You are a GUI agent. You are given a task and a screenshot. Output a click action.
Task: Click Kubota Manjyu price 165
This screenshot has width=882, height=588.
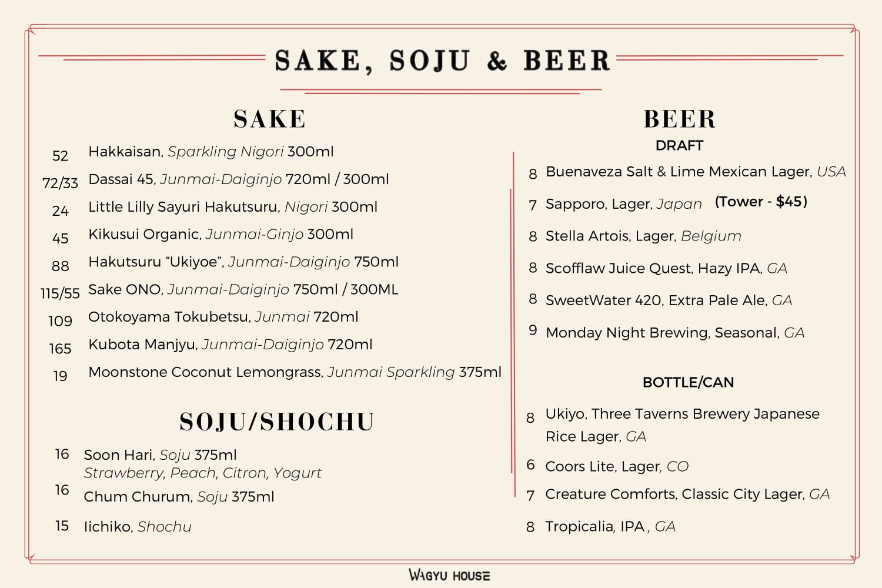click(60, 349)
